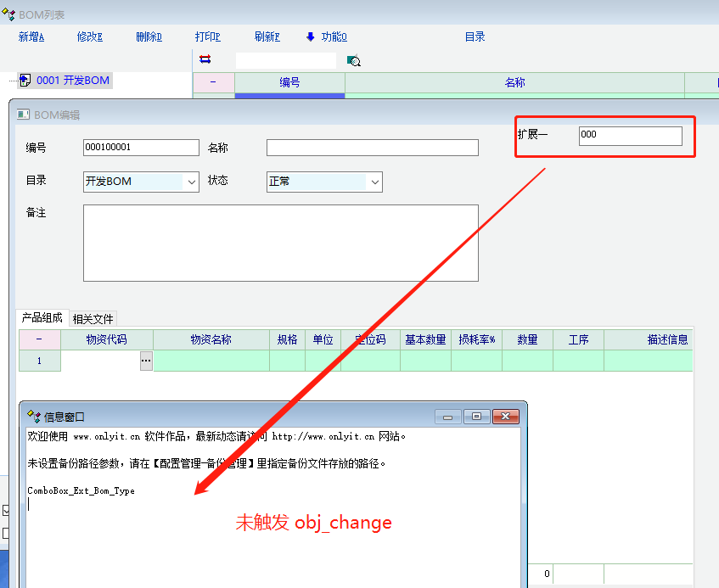Screen dimensions: 719x588
Task: Open the 目录 dropdown showing 开发BOM
Action: (191, 182)
